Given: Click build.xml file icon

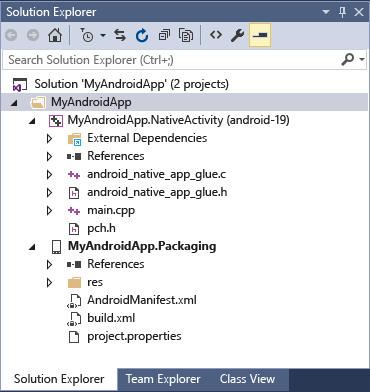Looking at the screenshot, I should (74, 319).
